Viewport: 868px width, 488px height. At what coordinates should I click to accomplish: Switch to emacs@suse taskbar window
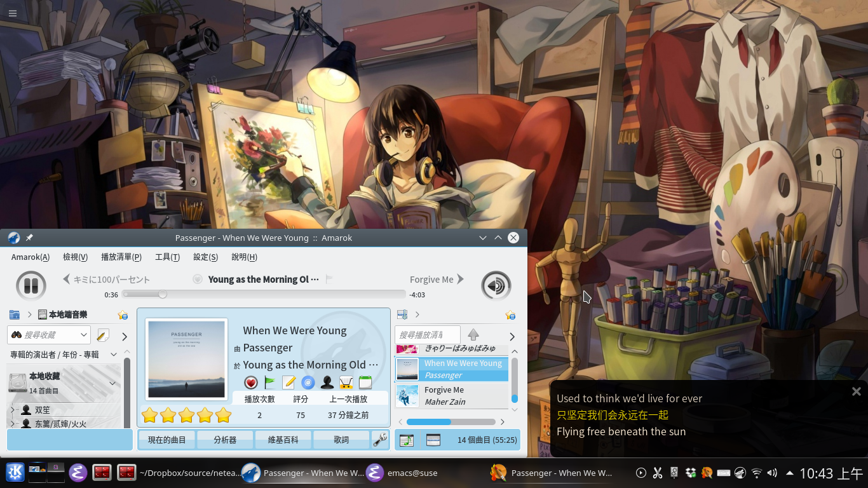coord(403,473)
